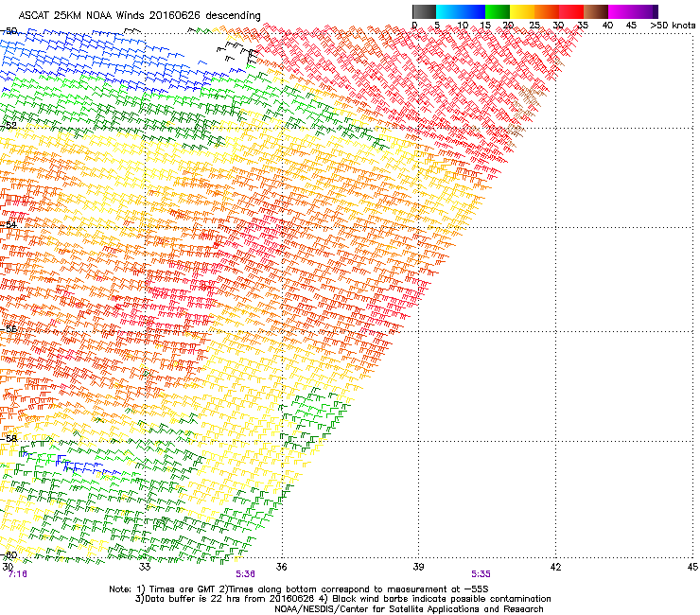Click the '42' longitude label

555,567
